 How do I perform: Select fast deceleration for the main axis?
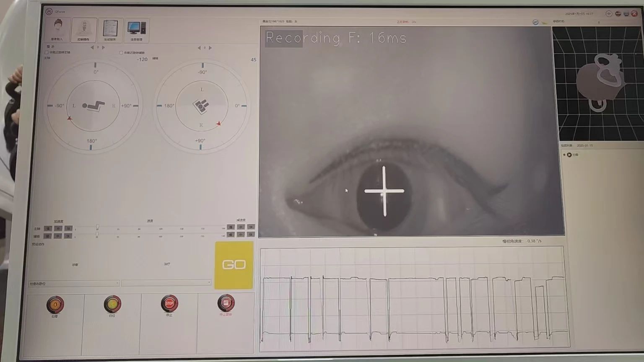pyautogui.click(x=251, y=228)
